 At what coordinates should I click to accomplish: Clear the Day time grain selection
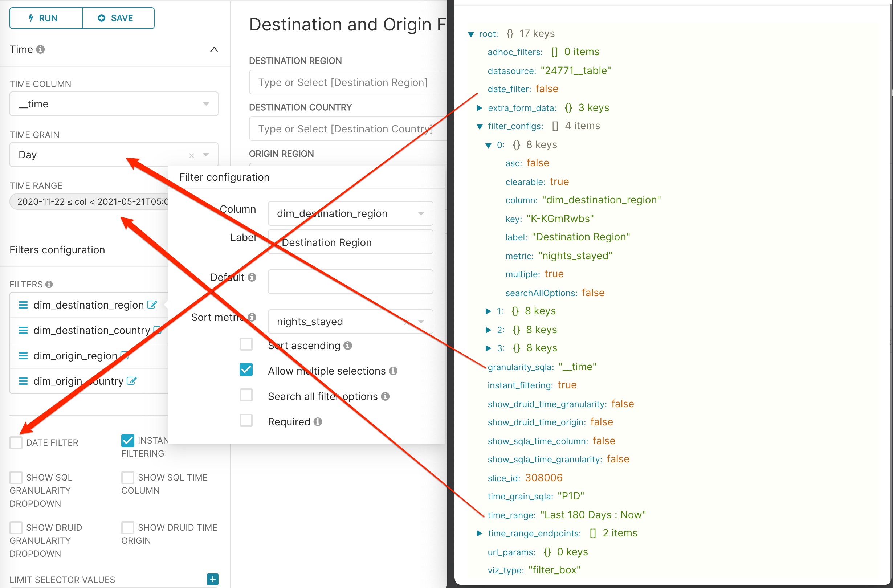tap(191, 155)
